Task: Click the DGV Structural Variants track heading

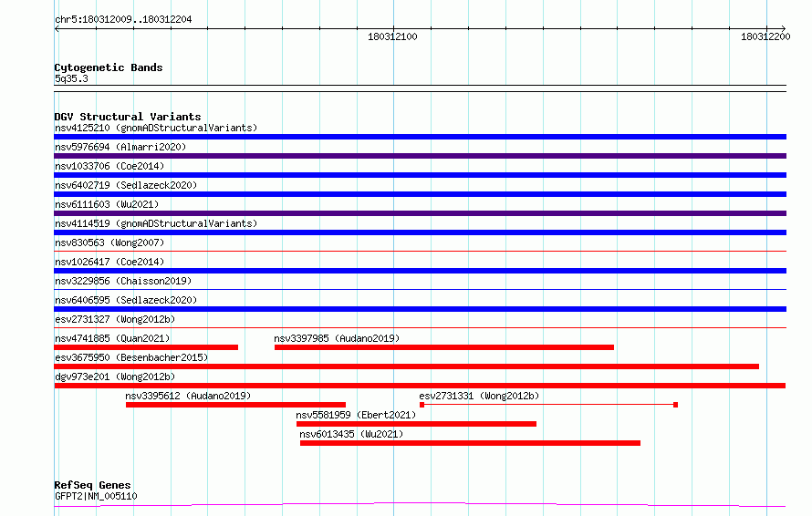Action: [x=128, y=117]
